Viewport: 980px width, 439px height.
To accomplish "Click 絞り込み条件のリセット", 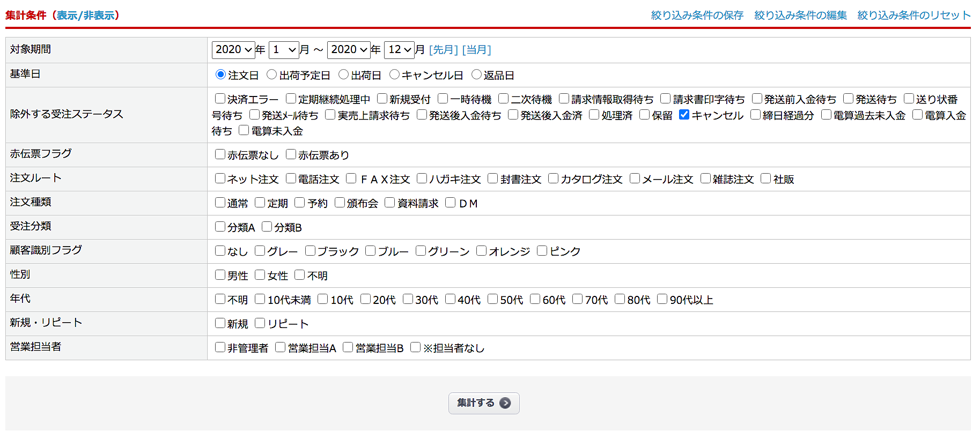I will point(913,16).
